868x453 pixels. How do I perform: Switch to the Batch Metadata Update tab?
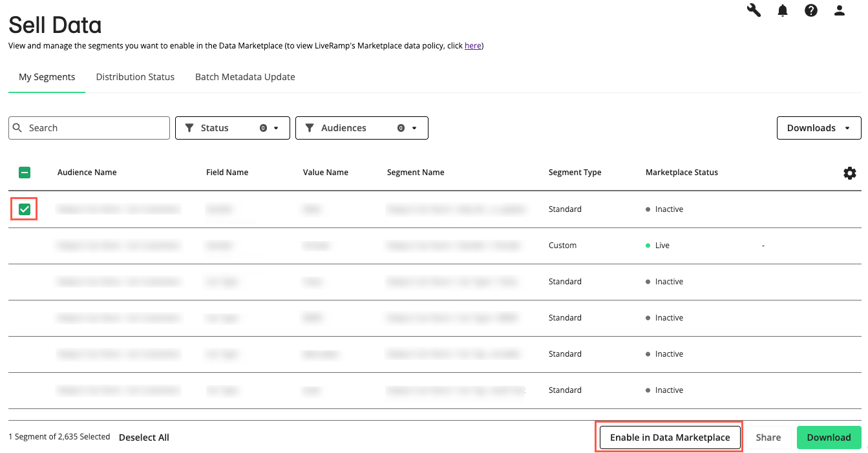(245, 77)
